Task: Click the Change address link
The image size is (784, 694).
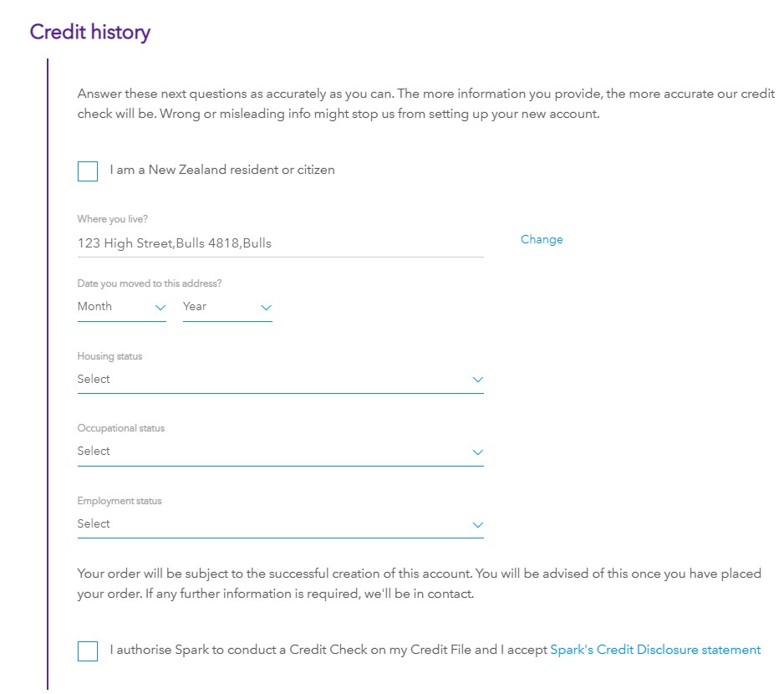Action: (542, 240)
